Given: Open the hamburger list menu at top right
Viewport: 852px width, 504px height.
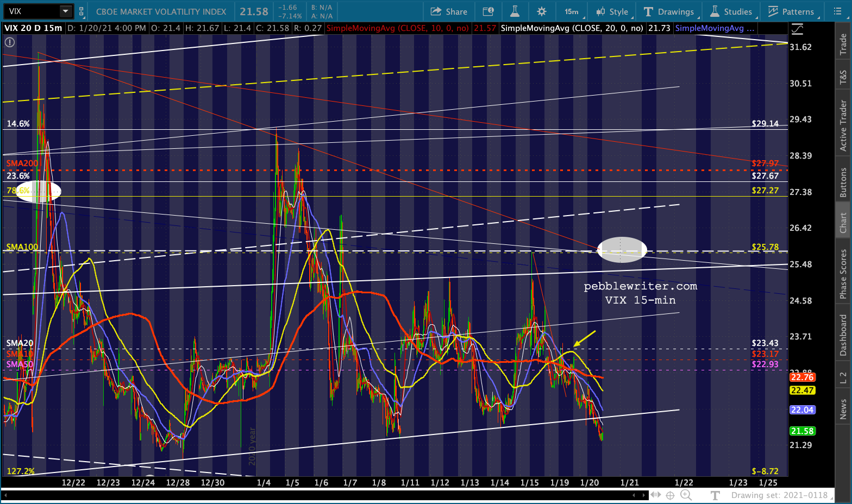Looking at the screenshot, I should tap(837, 11).
